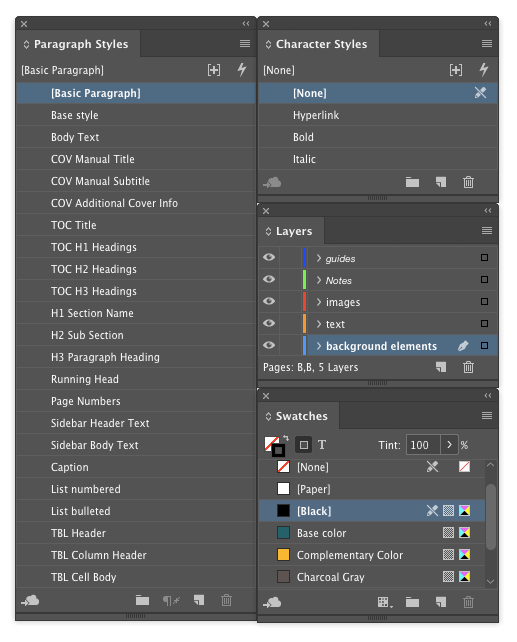Add swatch to CC Library

pos(272,602)
